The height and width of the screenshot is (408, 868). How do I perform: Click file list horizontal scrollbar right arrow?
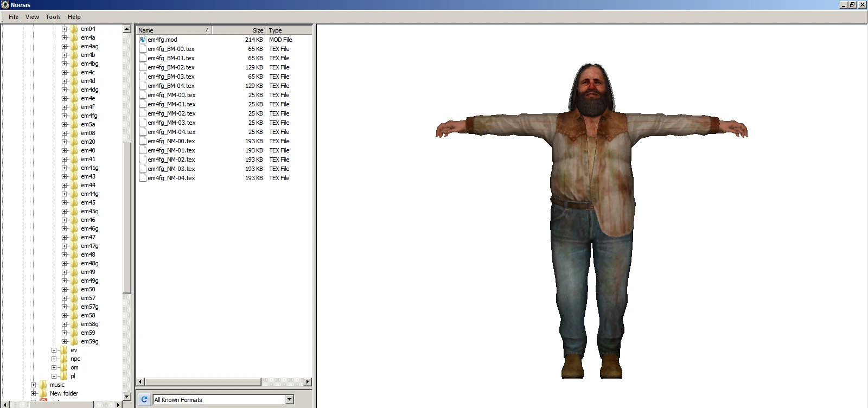tap(308, 382)
